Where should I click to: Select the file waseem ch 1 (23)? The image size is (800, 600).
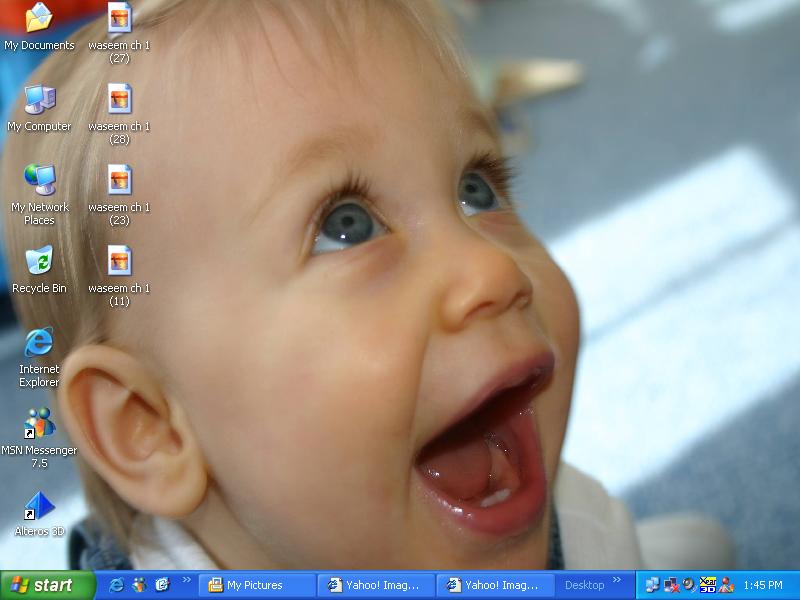click(x=119, y=195)
